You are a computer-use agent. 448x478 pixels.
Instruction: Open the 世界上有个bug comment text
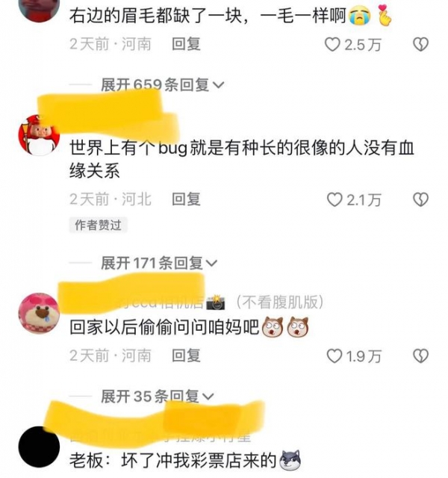(242, 159)
